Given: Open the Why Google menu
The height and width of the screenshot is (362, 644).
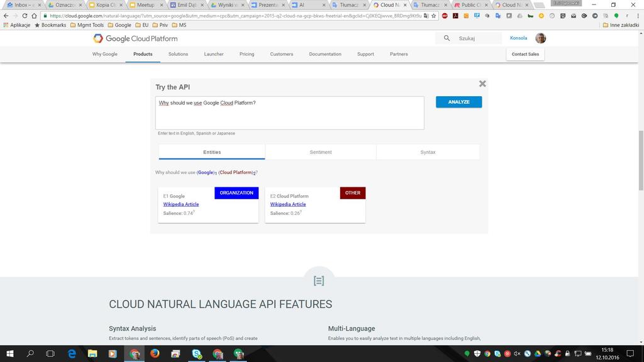Looking at the screenshot, I should [x=105, y=54].
